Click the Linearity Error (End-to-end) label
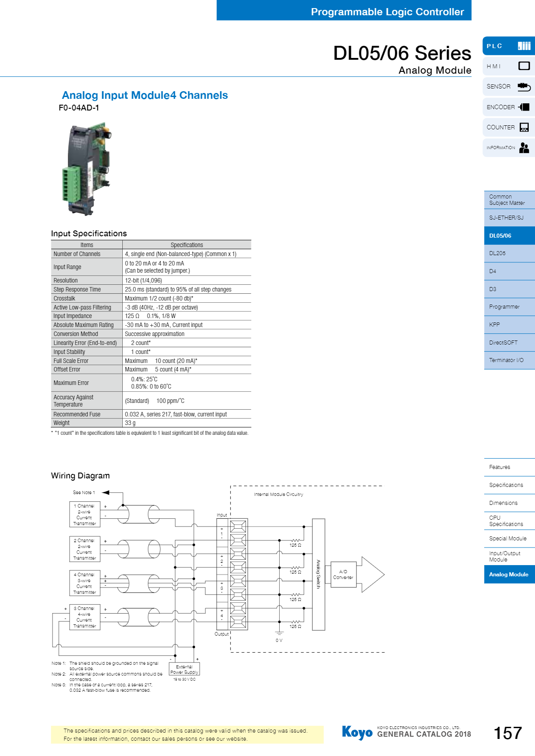 (x=85, y=343)
